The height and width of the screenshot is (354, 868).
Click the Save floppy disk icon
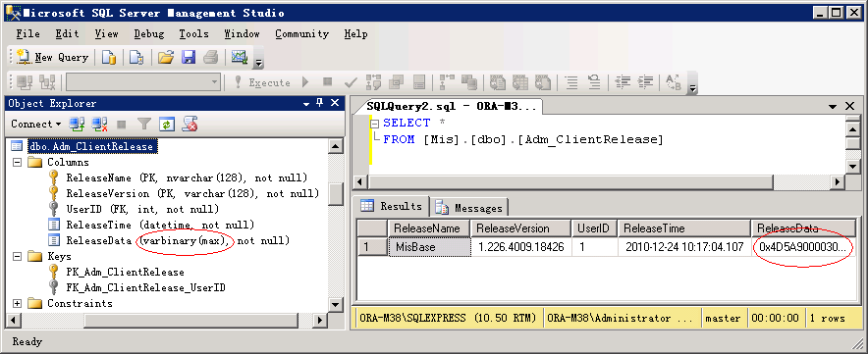point(189,57)
